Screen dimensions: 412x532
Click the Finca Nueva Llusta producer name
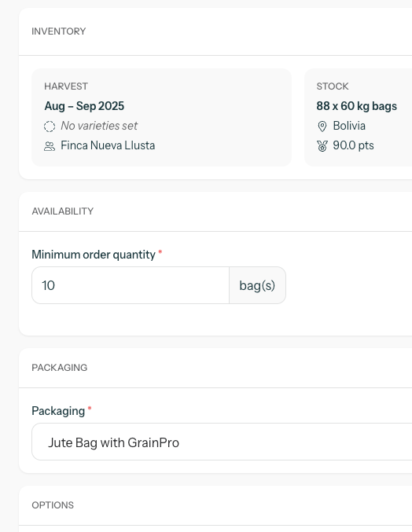[108, 145]
